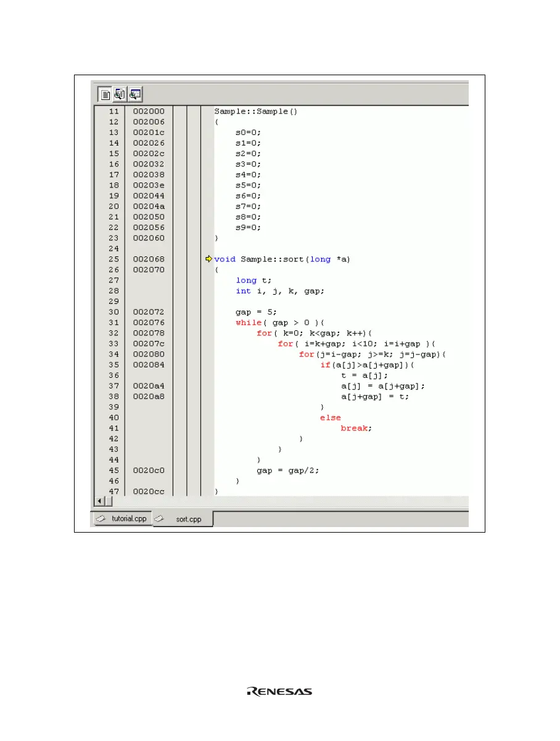
Task: Click address 002050 on line 21
Action: pos(149,217)
